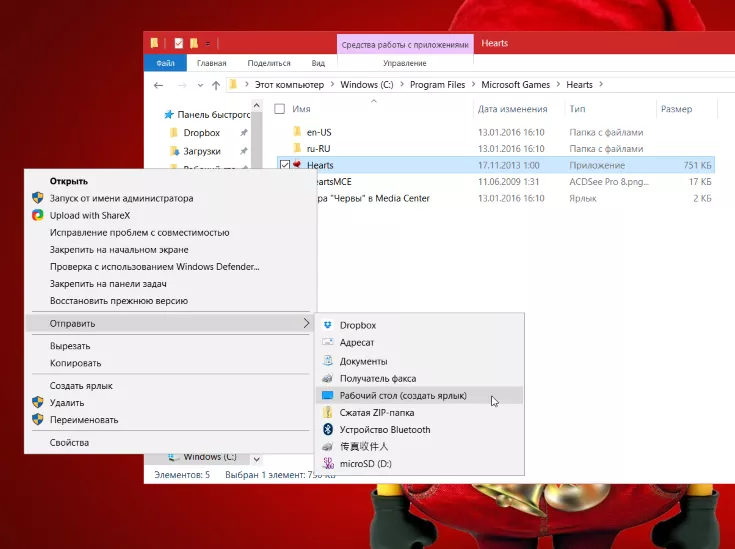
Task: Uncheck the Hearts file checkbox
Action: coord(285,165)
